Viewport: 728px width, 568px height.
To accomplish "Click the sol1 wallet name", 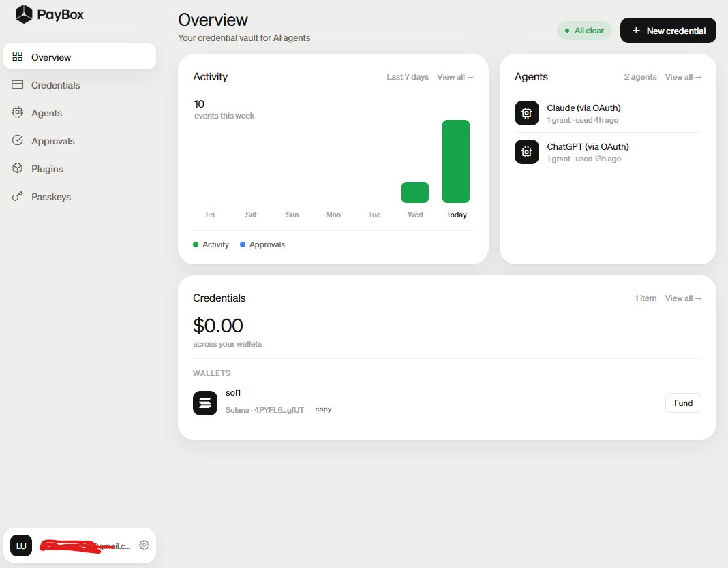I will coord(233,392).
